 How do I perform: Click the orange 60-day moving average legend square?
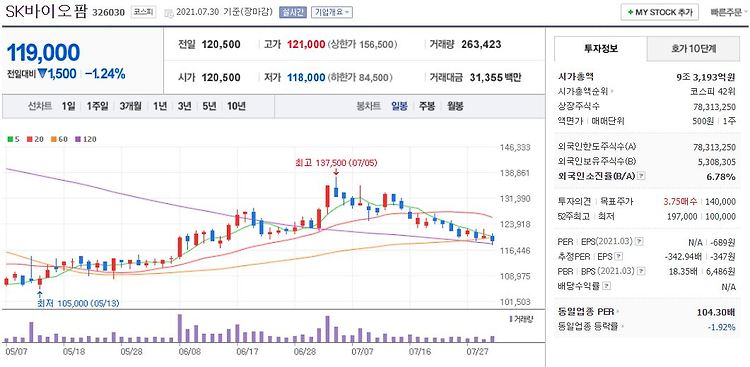[53, 140]
